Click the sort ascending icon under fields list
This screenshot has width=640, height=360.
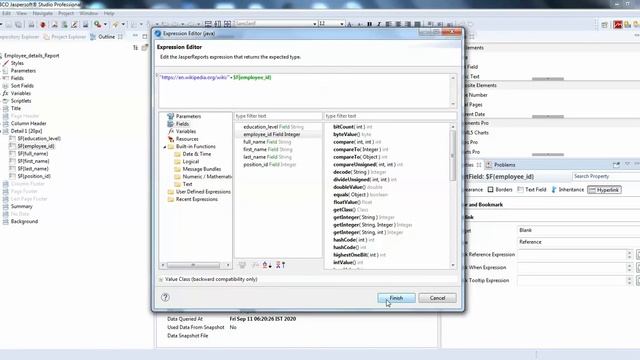267,265
